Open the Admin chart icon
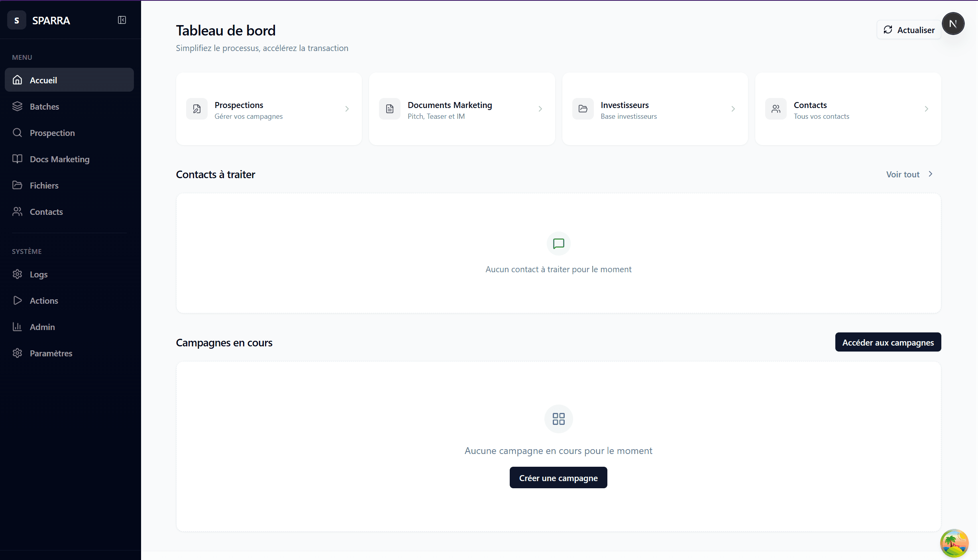978x560 pixels. coord(17,327)
